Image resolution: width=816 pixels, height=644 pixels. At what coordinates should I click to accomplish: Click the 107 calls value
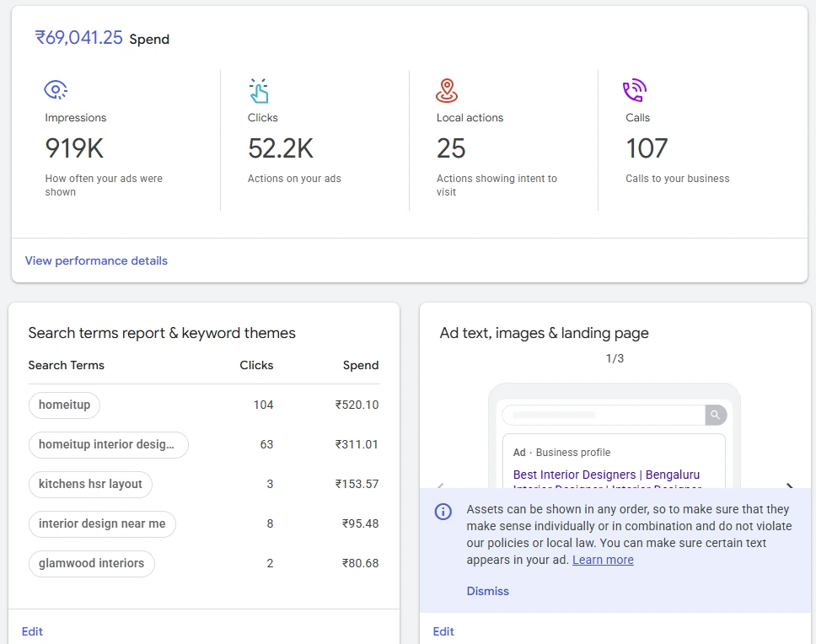click(x=647, y=148)
